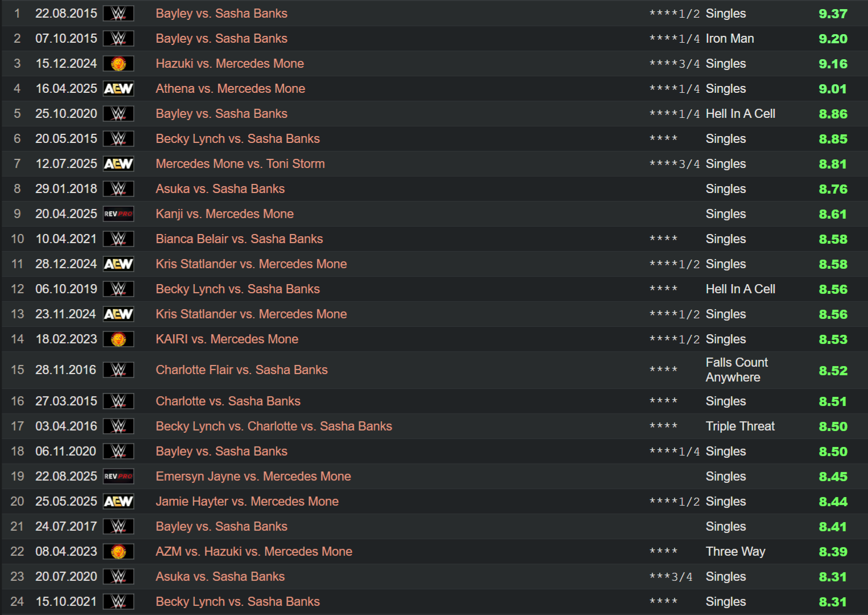Open Asuka vs. Sasha Banks from 20.07.2020

tap(220, 577)
